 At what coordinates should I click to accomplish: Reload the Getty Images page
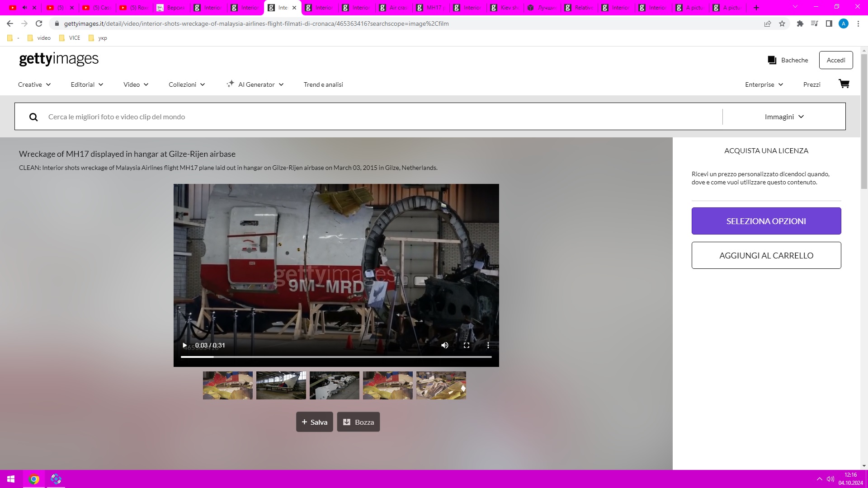pyautogui.click(x=39, y=23)
